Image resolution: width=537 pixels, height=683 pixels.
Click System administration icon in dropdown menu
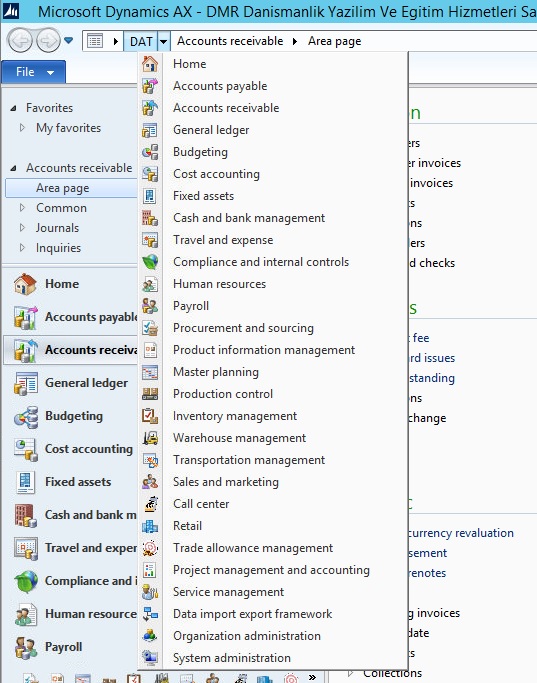150,658
